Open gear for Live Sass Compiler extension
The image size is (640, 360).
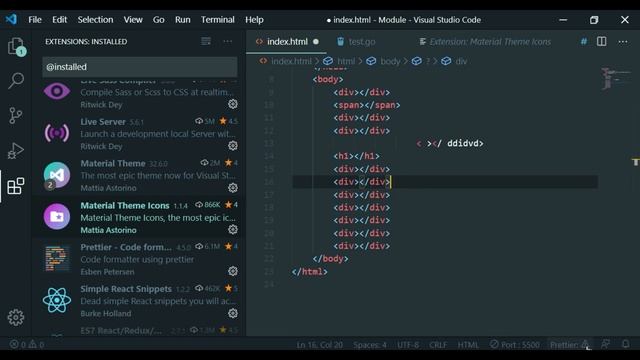[x=233, y=104]
